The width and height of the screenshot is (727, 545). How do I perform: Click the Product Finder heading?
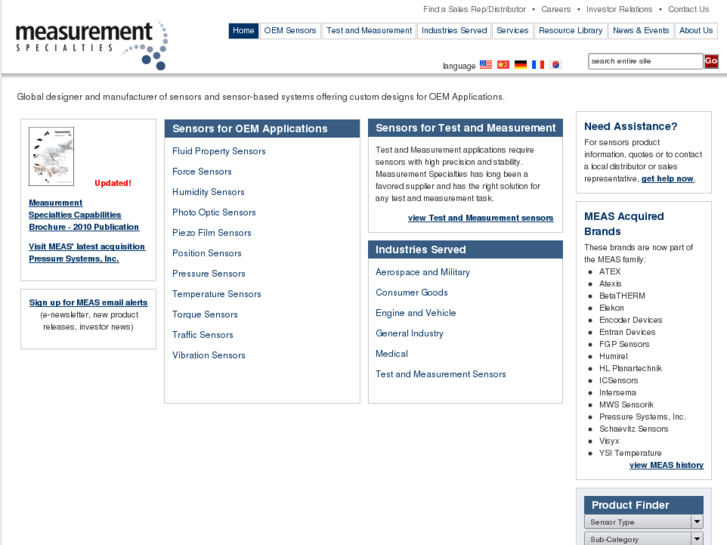click(x=644, y=505)
